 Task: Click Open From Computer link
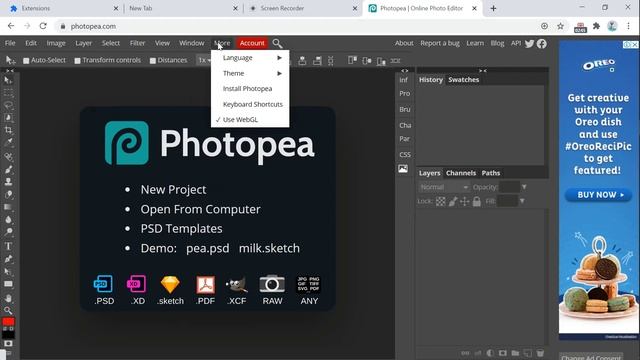(x=200, y=209)
